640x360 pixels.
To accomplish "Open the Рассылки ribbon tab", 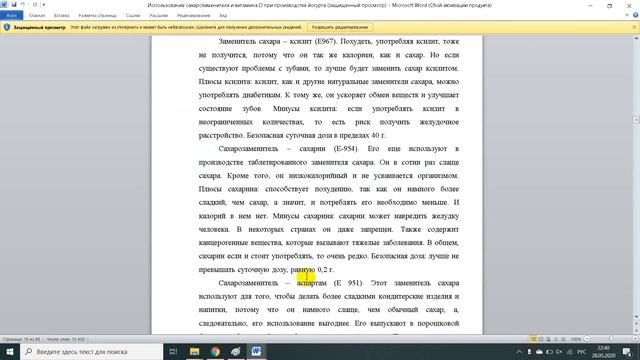I will pos(158,16).
